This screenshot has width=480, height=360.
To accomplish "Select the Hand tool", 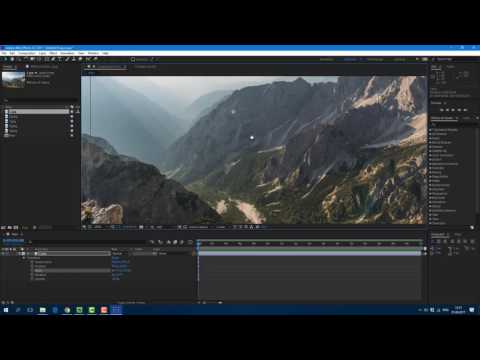I will click(12, 59).
